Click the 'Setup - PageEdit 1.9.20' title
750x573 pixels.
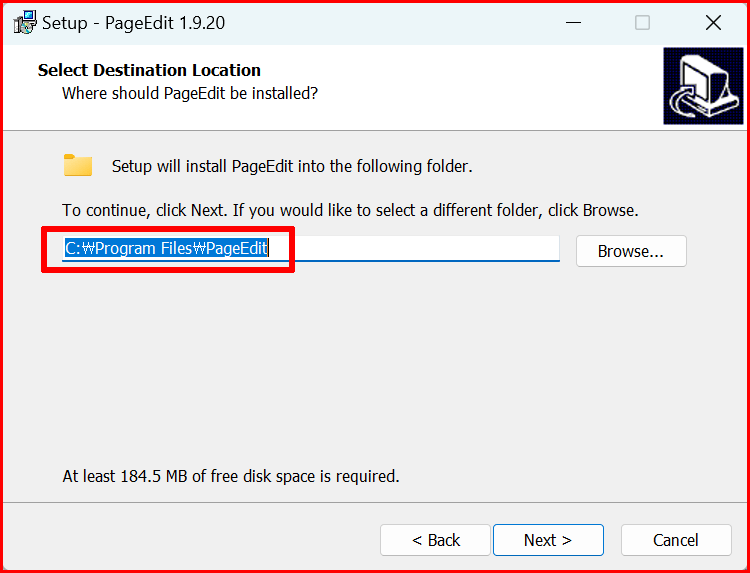[133, 23]
